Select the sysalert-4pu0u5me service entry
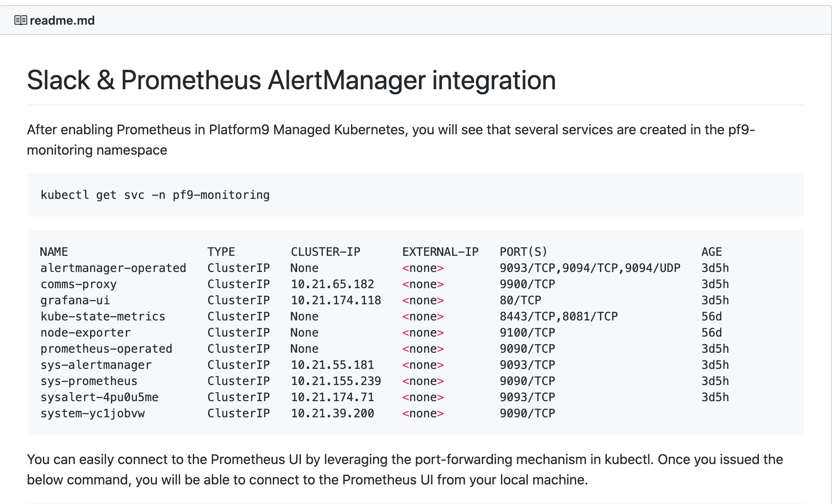Screen dimensions: 832x504 [x=99, y=397]
